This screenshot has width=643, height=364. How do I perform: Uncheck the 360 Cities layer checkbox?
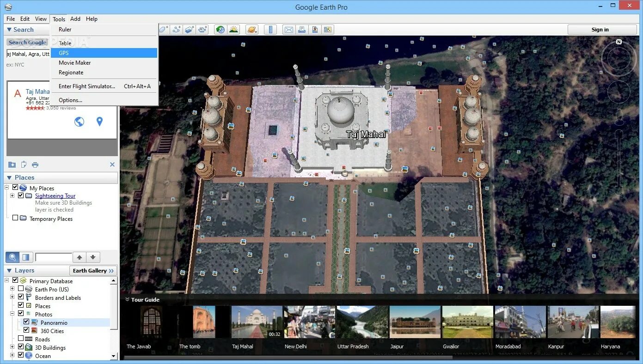pyautogui.click(x=26, y=330)
